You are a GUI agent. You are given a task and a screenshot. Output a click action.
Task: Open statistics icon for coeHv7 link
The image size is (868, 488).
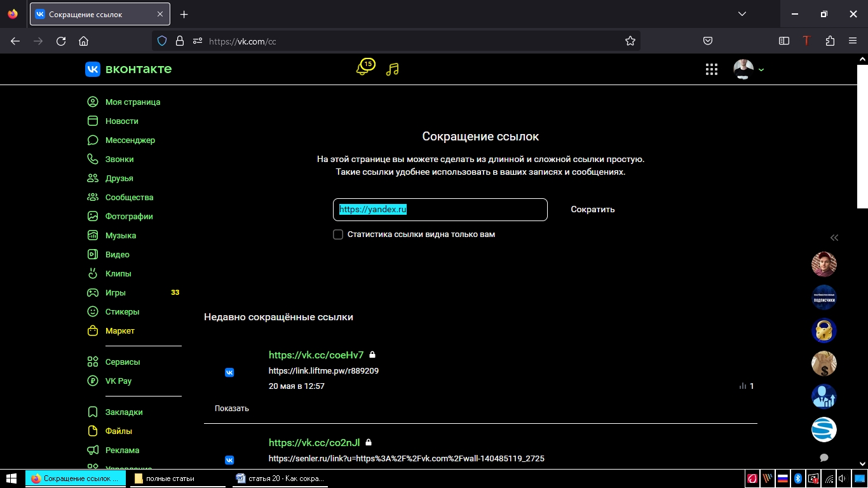(x=743, y=386)
